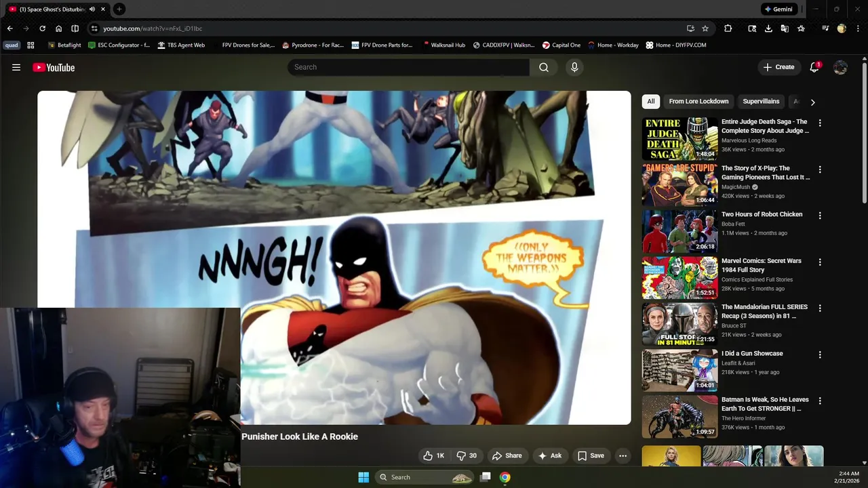Screen dimensions: 868x488
Task: Select the All filter chip
Action: [x=651, y=102]
